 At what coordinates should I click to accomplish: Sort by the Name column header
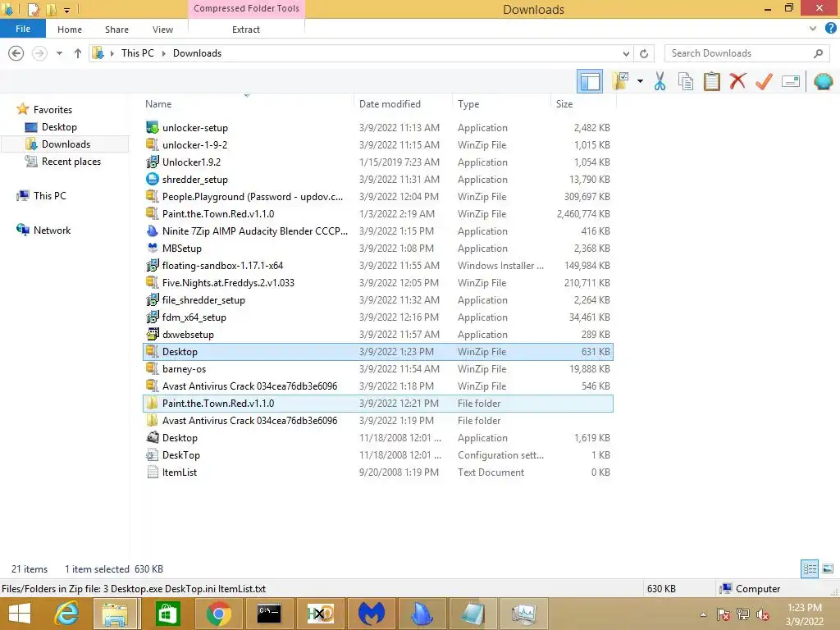coord(248,104)
